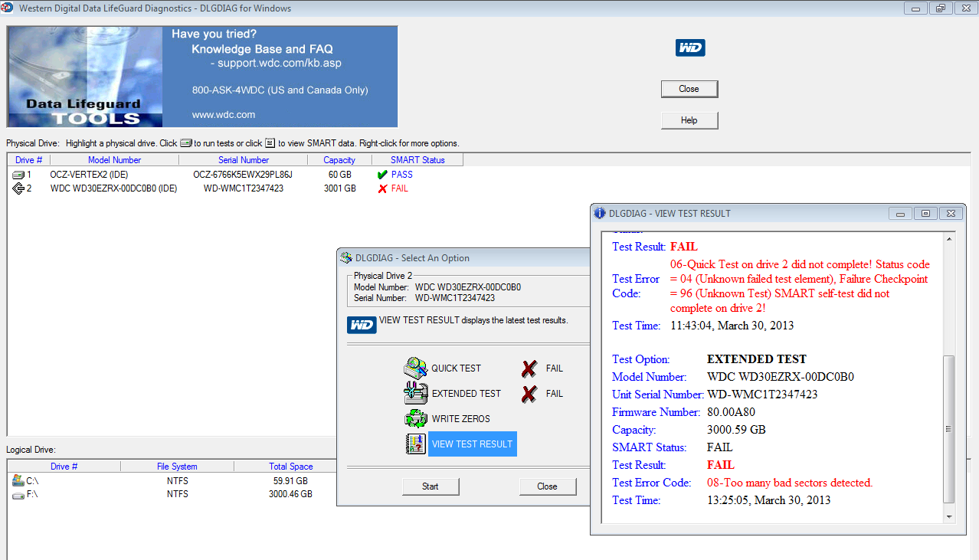
Task: Select the WRITE ZEROS option
Action: pos(460,419)
